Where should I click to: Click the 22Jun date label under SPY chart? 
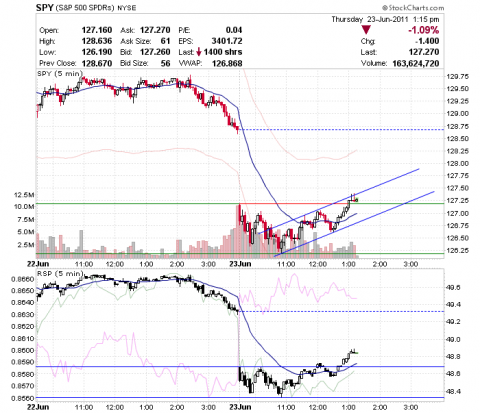pyautogui.click(x=38, y=264)
